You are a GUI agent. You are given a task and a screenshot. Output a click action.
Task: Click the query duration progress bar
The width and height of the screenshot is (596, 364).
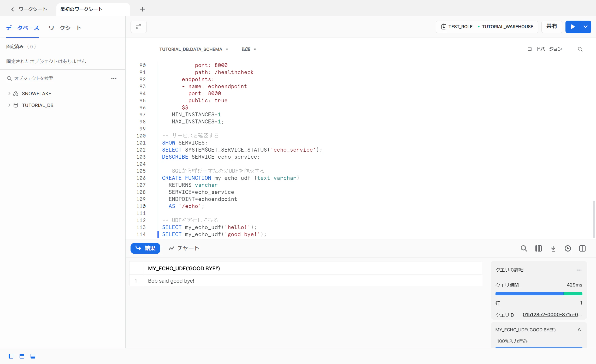coord(539,294)
